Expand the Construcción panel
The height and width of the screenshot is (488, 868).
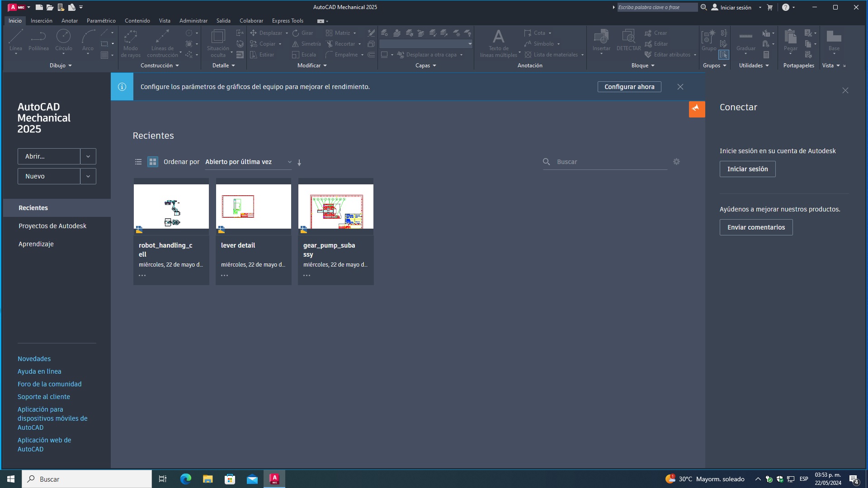pos(160,66)
